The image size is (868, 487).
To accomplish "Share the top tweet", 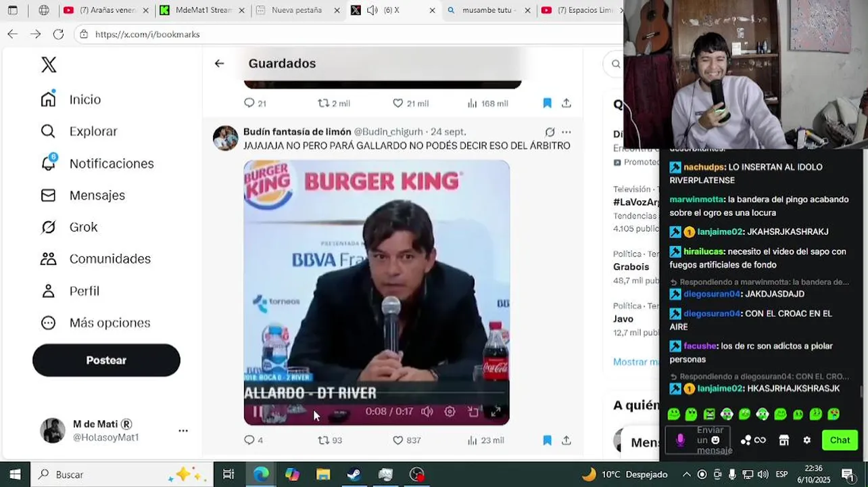I will point(566,103).
